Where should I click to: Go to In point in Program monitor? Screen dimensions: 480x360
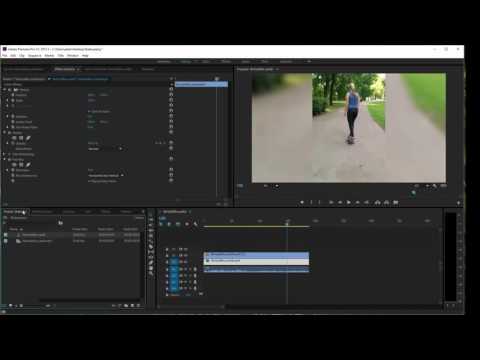coord(331,202)
